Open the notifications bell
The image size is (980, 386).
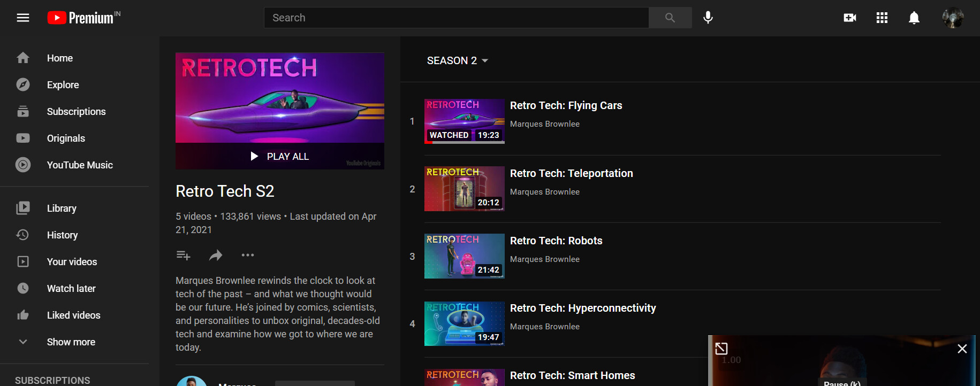pos(914,18)
